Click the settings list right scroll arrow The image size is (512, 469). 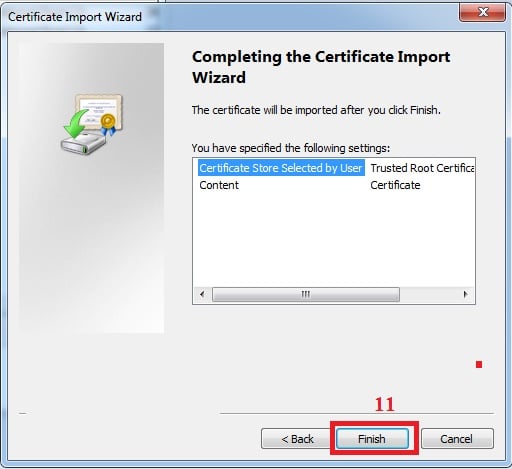(x=466, y=294)
